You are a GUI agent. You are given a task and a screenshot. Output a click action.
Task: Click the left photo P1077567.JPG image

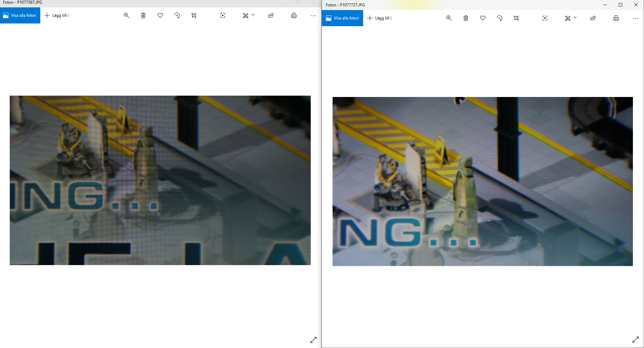point(160,180)
